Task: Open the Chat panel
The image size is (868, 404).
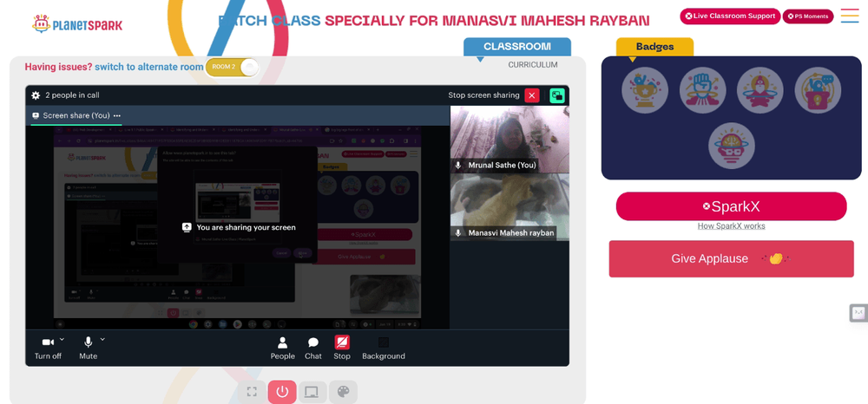Action: pos(313,349)
